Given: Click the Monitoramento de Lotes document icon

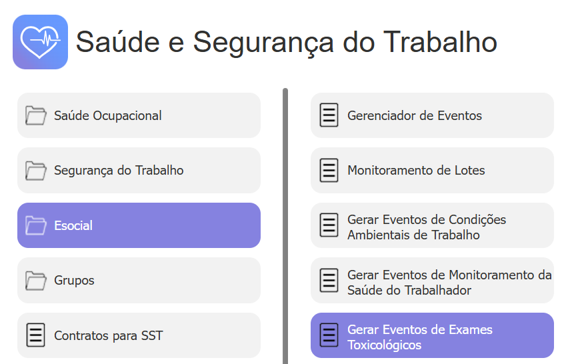Looking at the screenshot, I should [x=329, y=171].
